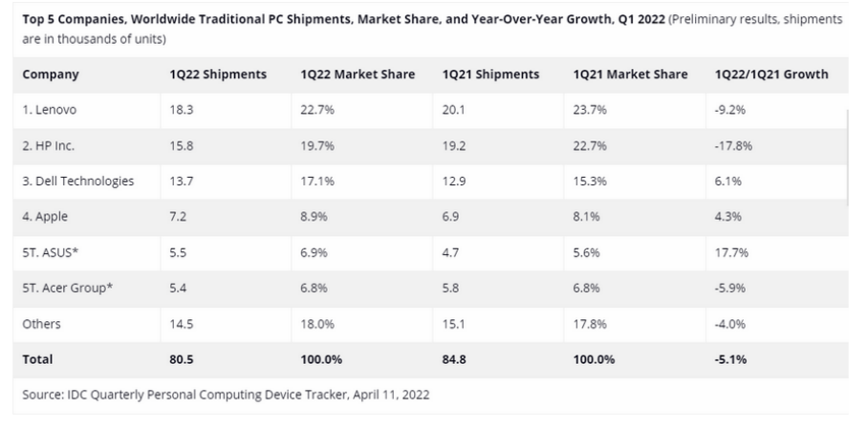Click the Dell Technologies row label
Screen dimensions: 868x429
point(78,181)
